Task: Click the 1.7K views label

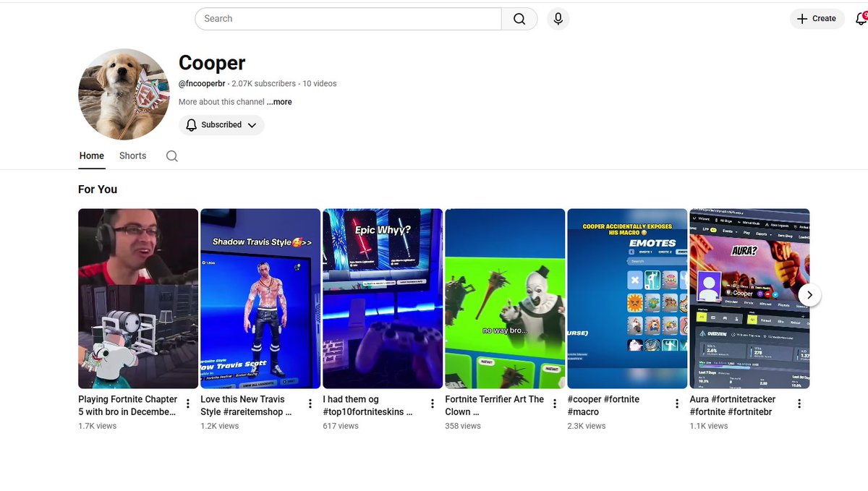Action: click(x=98, y=426)
